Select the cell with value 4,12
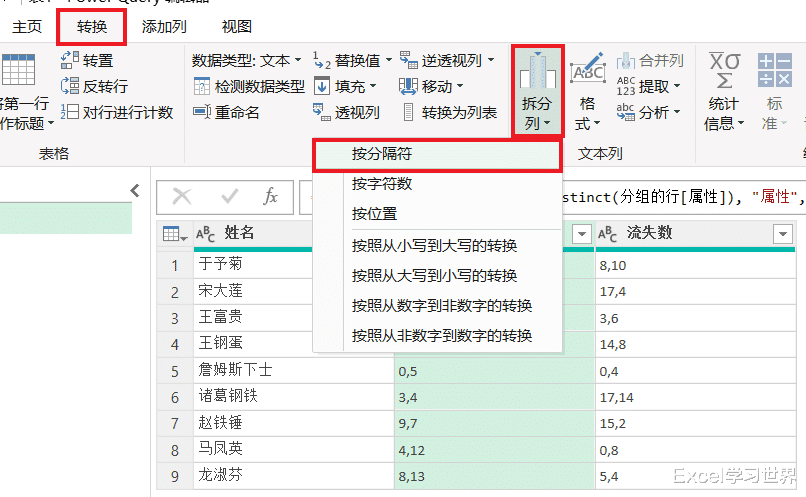This screenshot has height=497, width=806. pos(494,450)
